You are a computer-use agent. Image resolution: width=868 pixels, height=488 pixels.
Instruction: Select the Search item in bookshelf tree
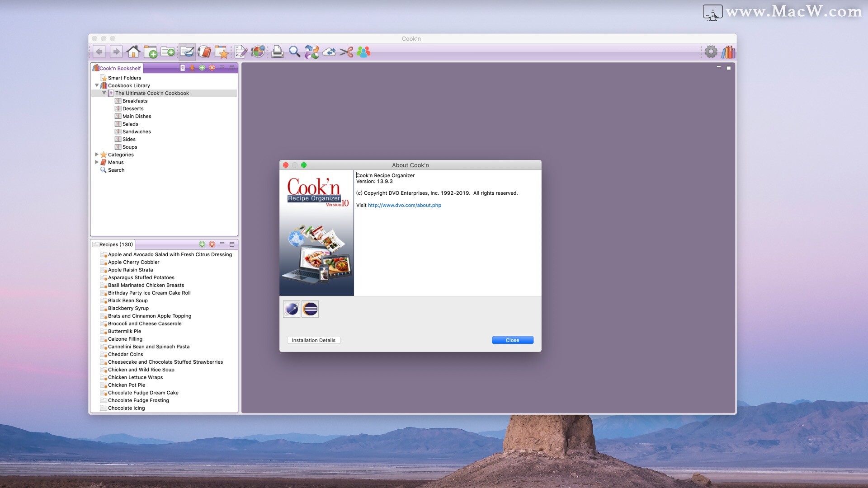pos(116,170)
